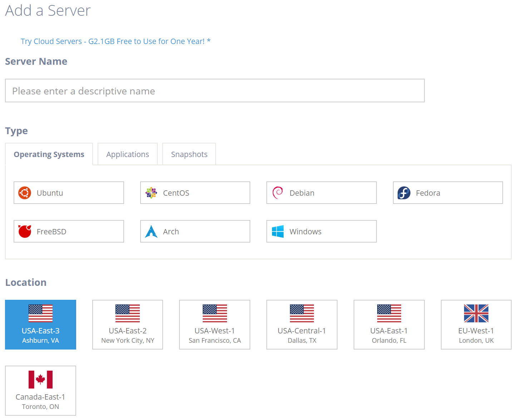Choose Fedora as operating system

pos(448,193)
